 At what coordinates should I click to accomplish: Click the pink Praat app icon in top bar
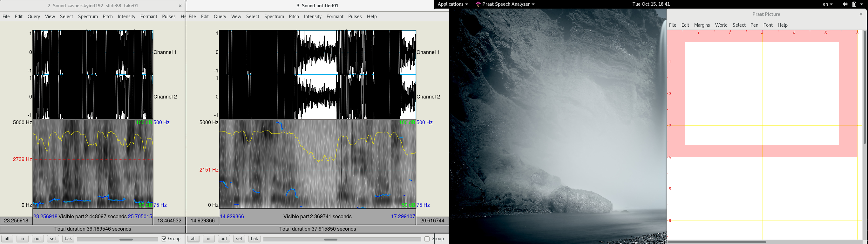click(478, 4)
